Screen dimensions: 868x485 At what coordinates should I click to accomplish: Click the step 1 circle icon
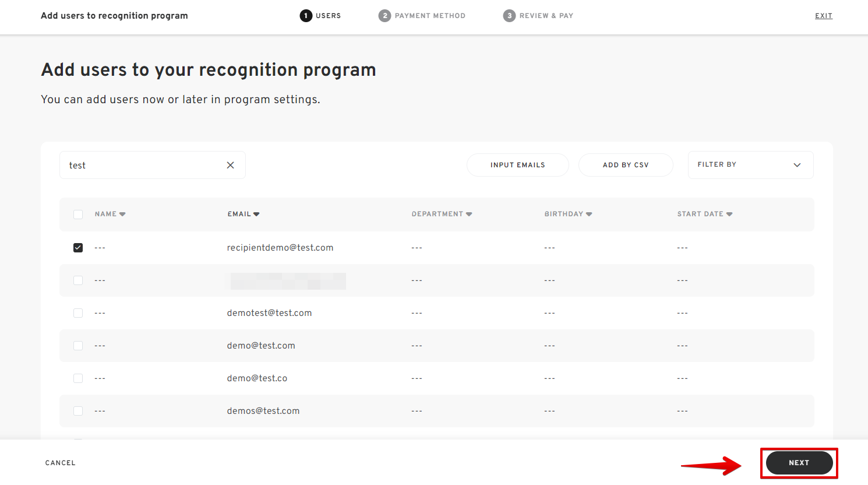[306, 16]
